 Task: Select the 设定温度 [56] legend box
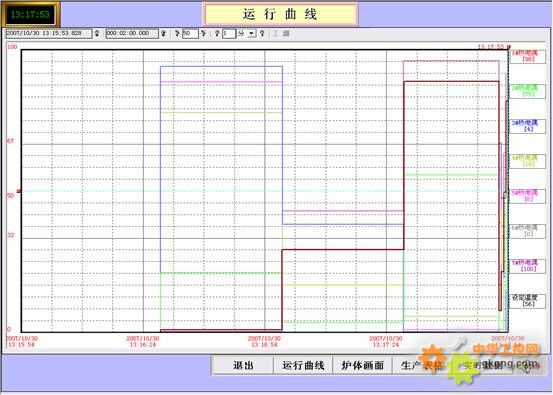pyautogui.click(x=527, y=301)
